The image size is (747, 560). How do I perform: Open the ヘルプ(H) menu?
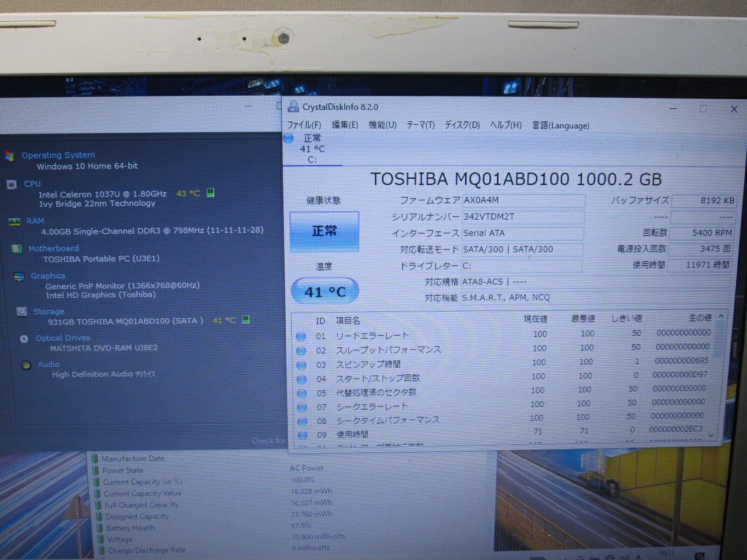(x=506, y=125)
